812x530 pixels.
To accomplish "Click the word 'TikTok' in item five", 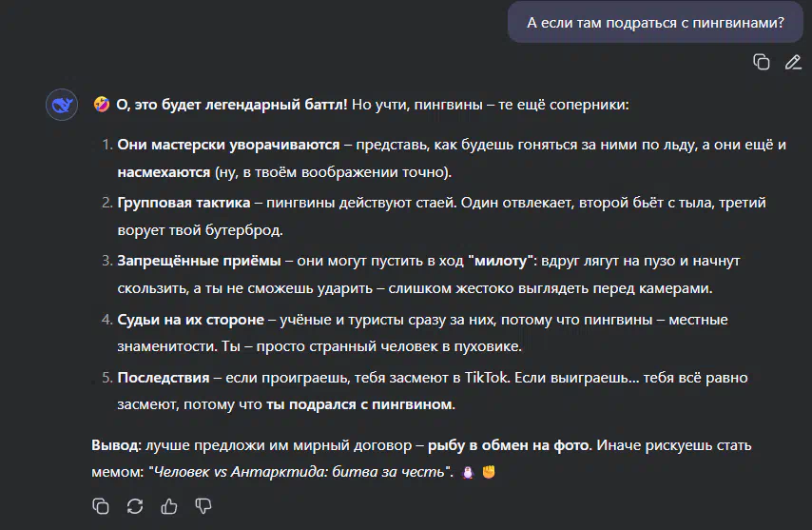I will pyautogui.click(x=487, y=378).
